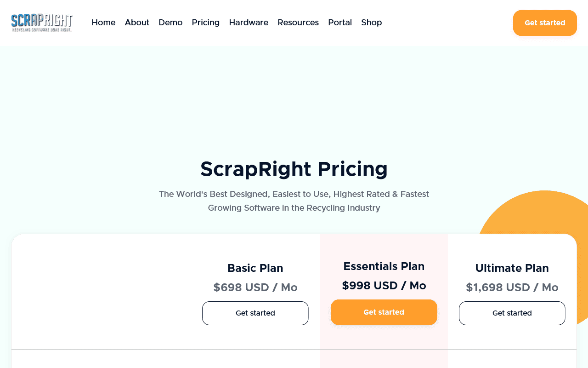
Task: Click the orange Get started button in header
Action: tap(545, 23)
